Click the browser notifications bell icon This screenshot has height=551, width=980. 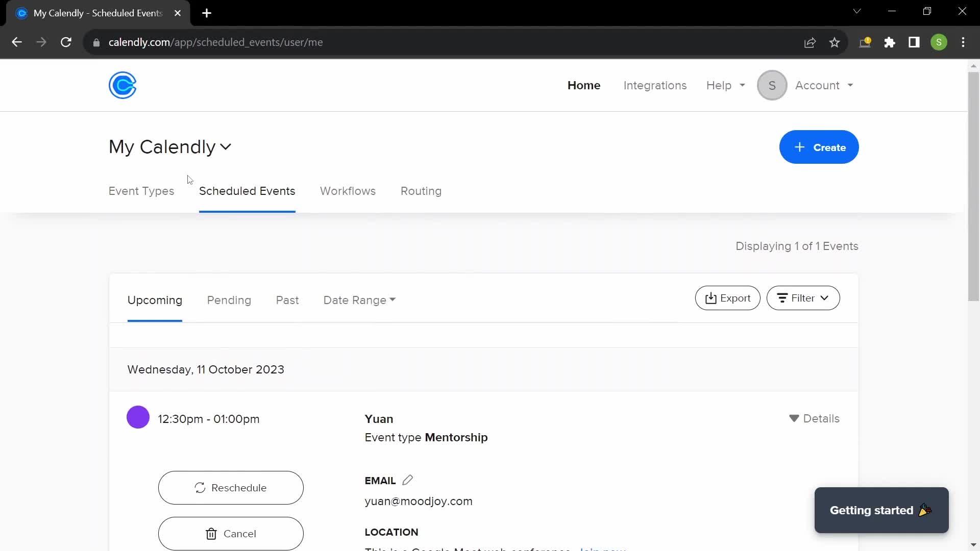(x=865, y=42)
